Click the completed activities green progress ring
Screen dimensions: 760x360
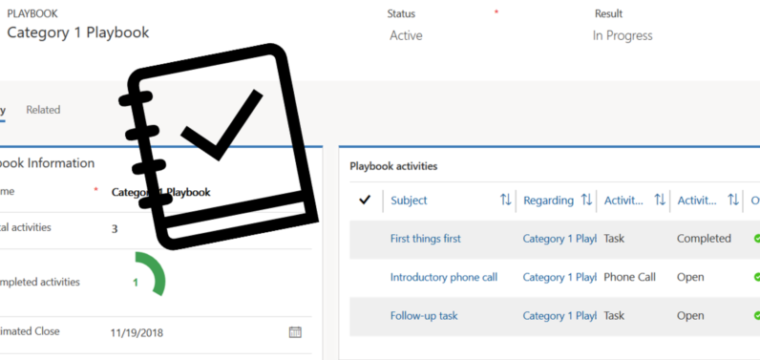(149, 274)
